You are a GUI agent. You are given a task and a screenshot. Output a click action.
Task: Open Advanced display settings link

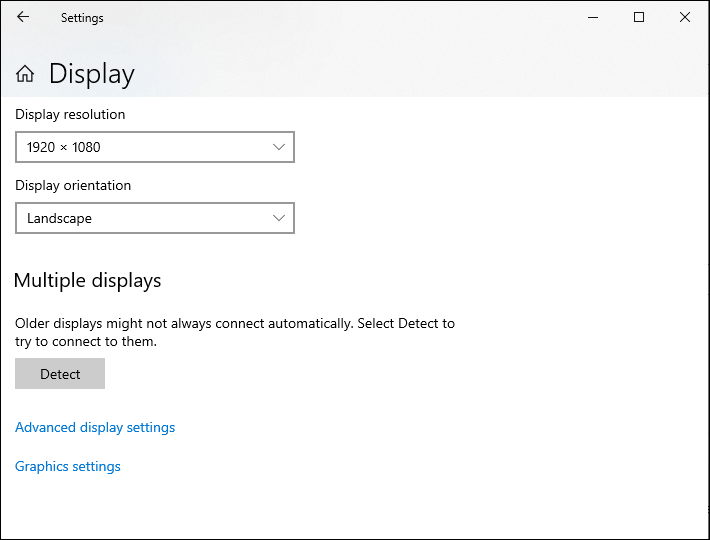(x=95, y=427)
